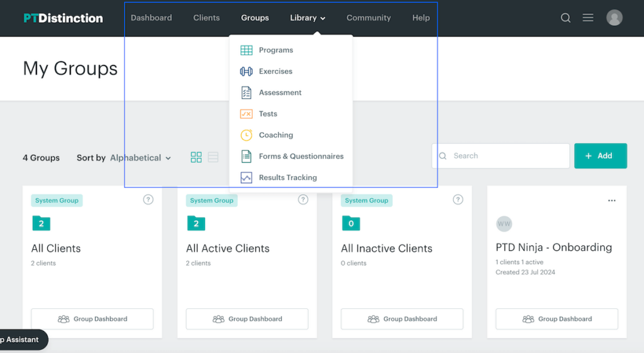Choose Exercises in the Library menu
644x353 pixels.
tap(275, 72)
